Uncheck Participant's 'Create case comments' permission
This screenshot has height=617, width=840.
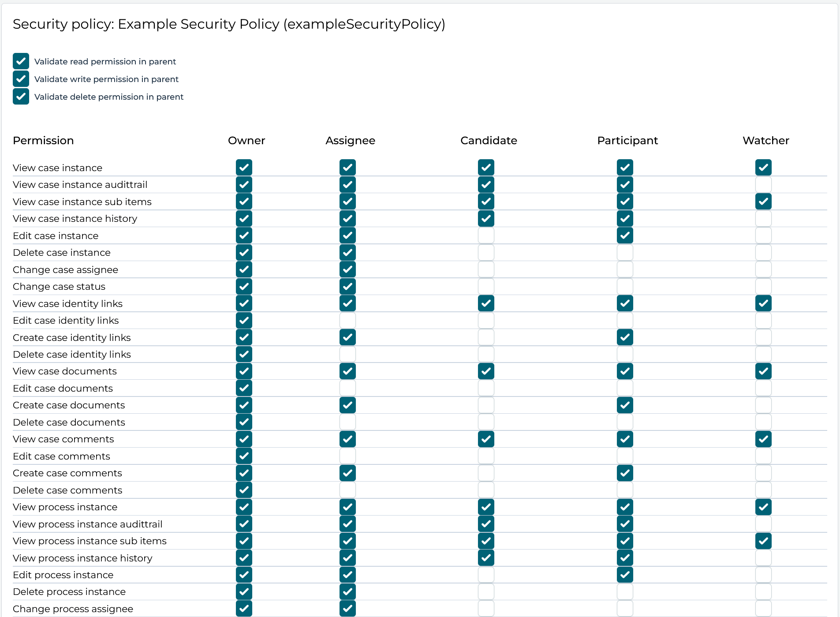point(625,473)
